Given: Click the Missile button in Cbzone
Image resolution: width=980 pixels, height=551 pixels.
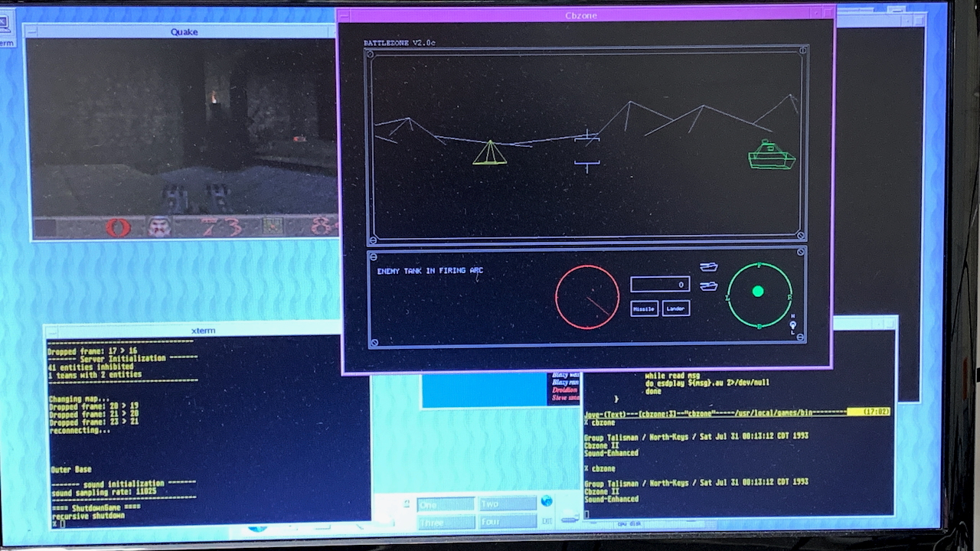Looking at the screenshot, I should [x=644, y=308].
